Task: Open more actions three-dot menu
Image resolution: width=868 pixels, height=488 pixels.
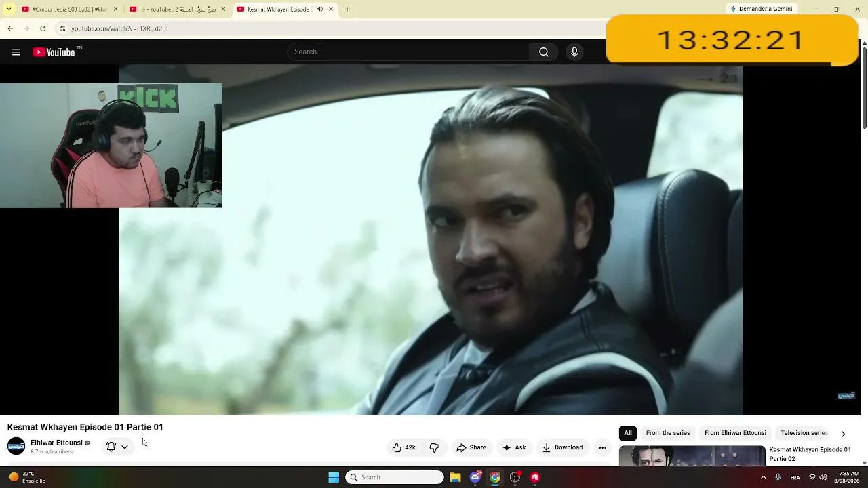Action: click(x=602, y=447)
